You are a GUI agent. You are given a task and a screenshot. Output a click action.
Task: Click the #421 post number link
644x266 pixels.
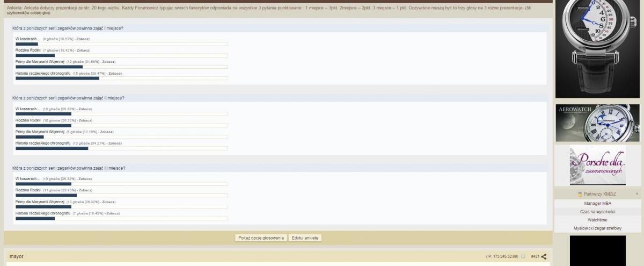pyautogui.click(x=535, y=257)
